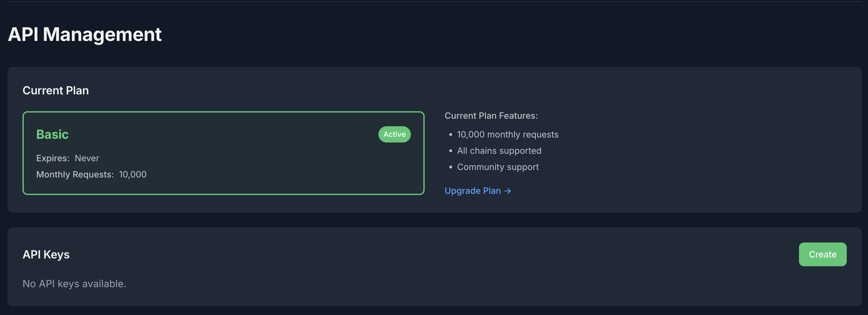Click the Upgrade Plan link
Viewport: 868px width, 315px height.
tap(472, 191)
